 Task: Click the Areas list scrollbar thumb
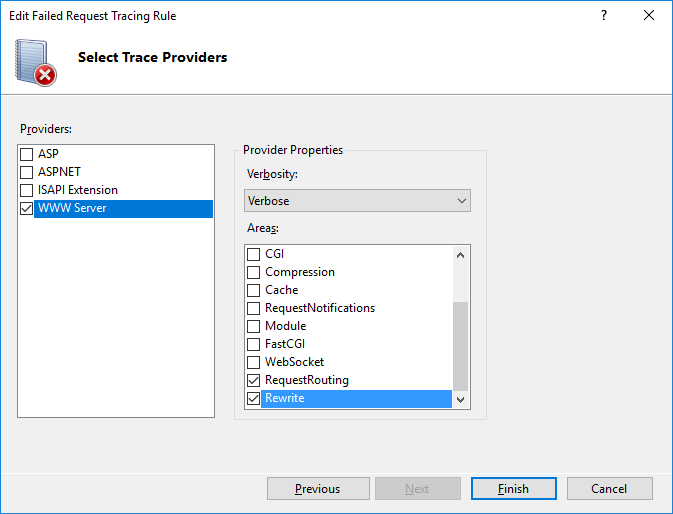point(461,346)
